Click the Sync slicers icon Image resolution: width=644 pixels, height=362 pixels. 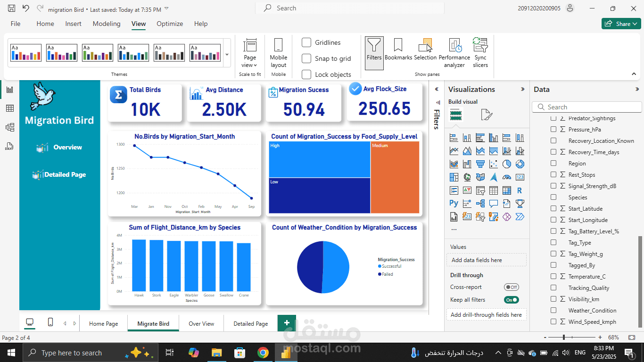click(480, 53)
